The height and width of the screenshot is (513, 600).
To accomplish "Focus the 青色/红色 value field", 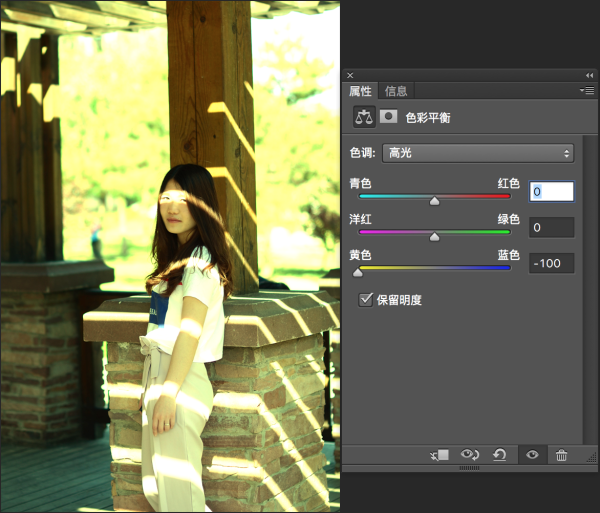I will coord(551,191).
